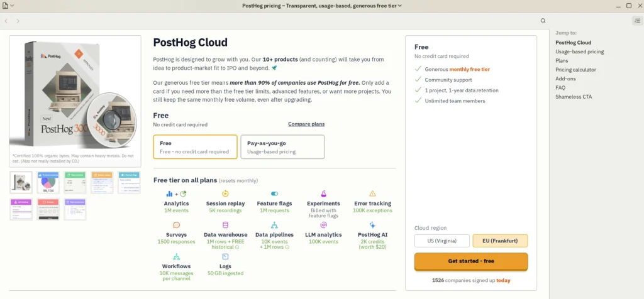
Task: Select the pie chart product analytics thumbnail
Action: [x=48, y=183]
